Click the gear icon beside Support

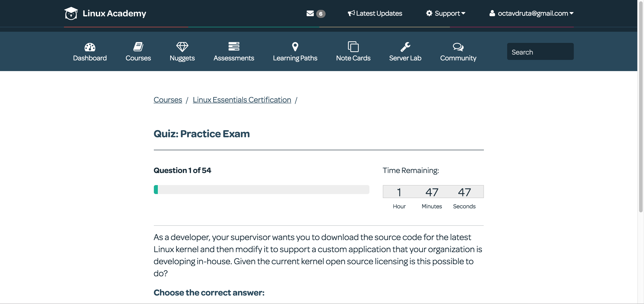click(429, 13)
